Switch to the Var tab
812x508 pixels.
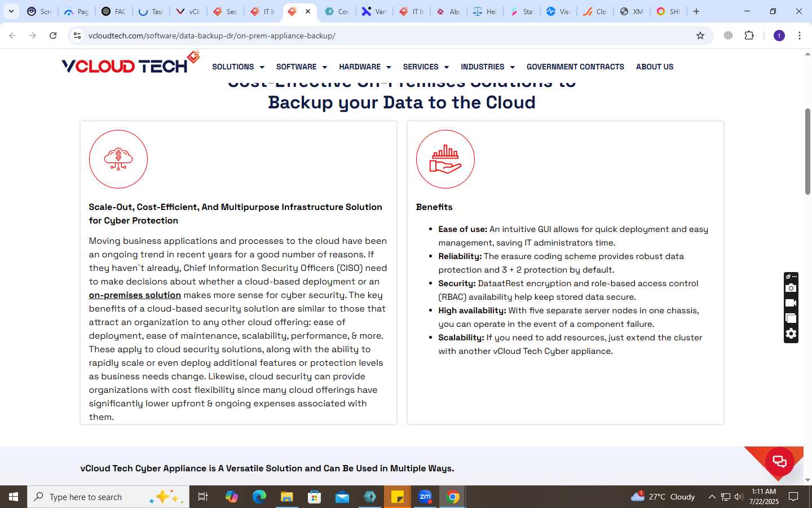374,11
